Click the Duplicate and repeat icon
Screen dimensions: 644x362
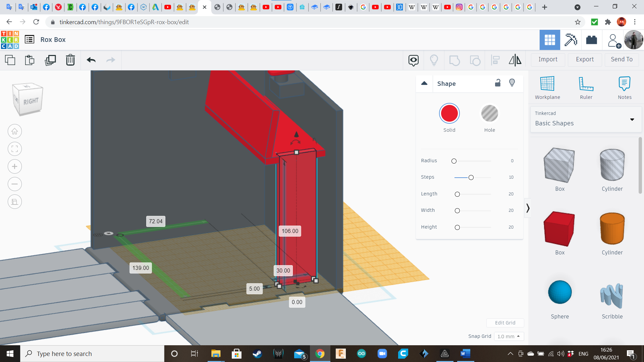tap(50, 60)
